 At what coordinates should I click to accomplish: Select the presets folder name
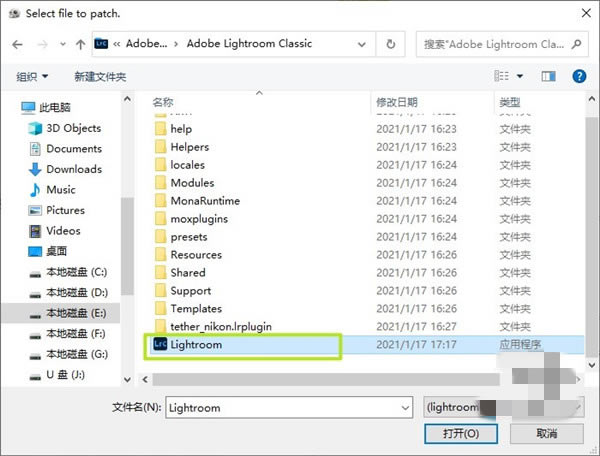click(x=189, y=237)
